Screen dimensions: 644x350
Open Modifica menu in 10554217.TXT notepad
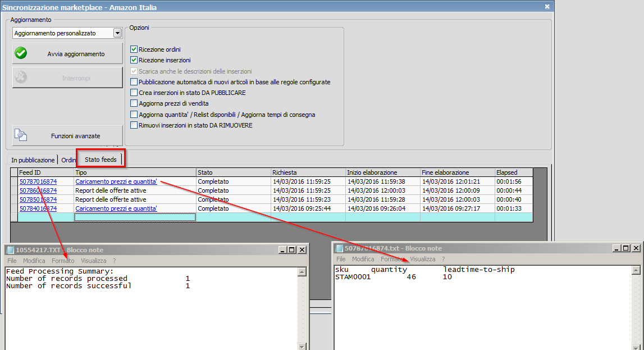click(34, 261)
